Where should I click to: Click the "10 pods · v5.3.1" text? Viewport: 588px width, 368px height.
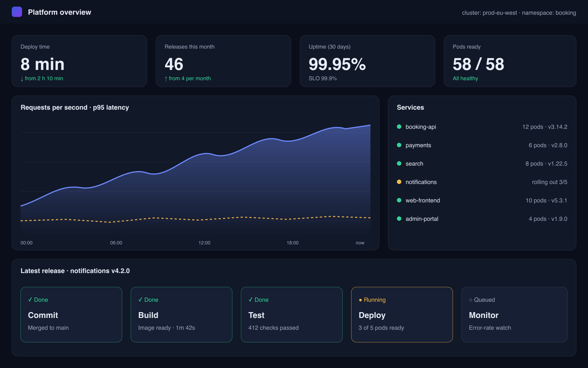tap(546, 201)
